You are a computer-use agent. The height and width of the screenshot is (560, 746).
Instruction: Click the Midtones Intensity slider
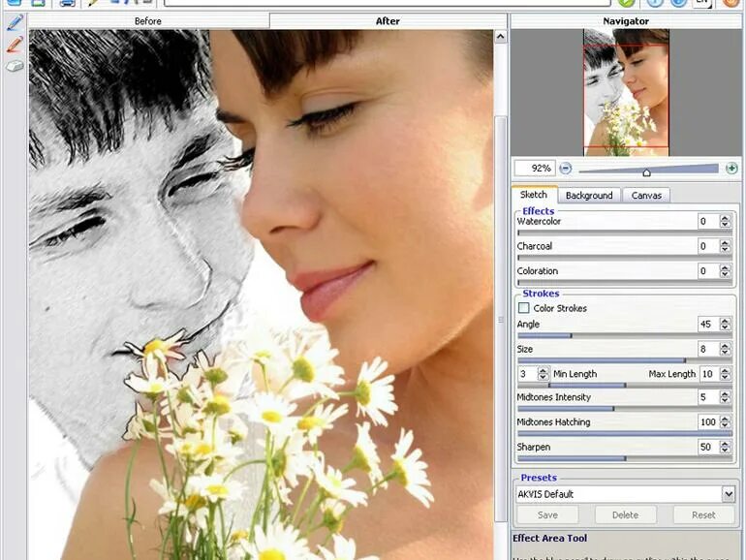(625, 408)
